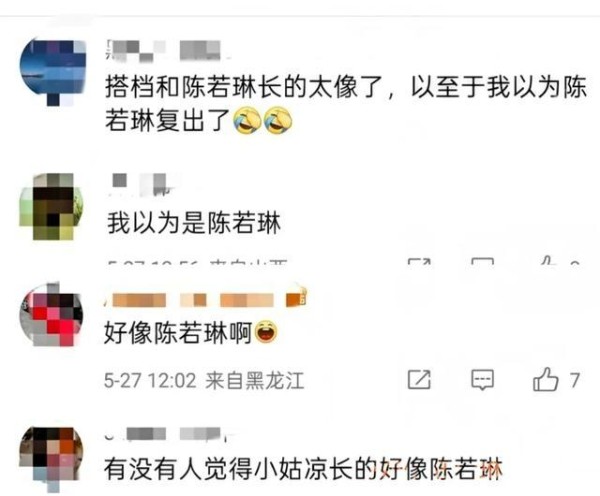Tap the second commenter's blurred username

click(142, 184)
